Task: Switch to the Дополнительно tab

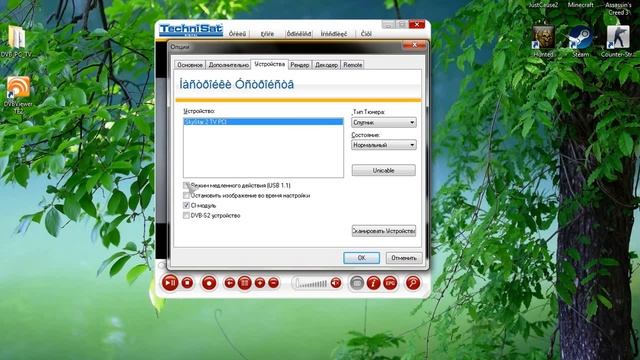Action: 228,65
